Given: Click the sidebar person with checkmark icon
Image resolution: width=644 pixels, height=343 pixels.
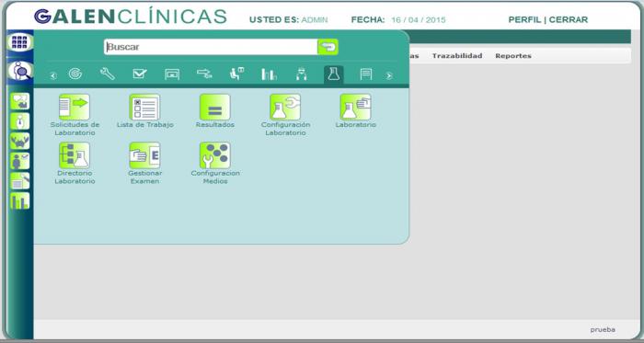Looking at the screenshot, I should 19,161.
